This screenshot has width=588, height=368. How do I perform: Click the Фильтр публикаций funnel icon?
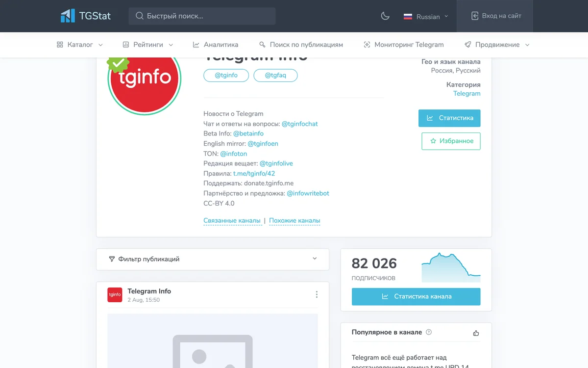(x=112, y=259)
